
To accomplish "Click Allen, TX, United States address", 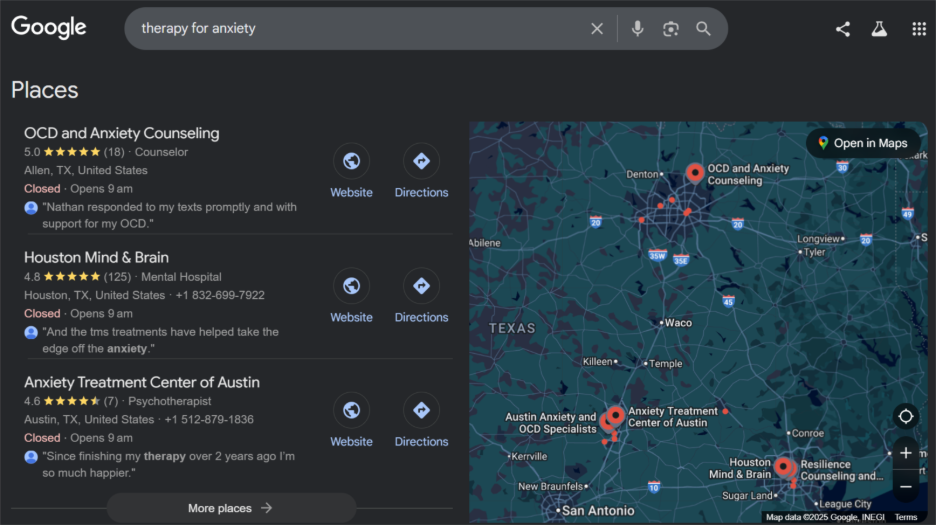I will pyautogui.click(x=85, y=170).
